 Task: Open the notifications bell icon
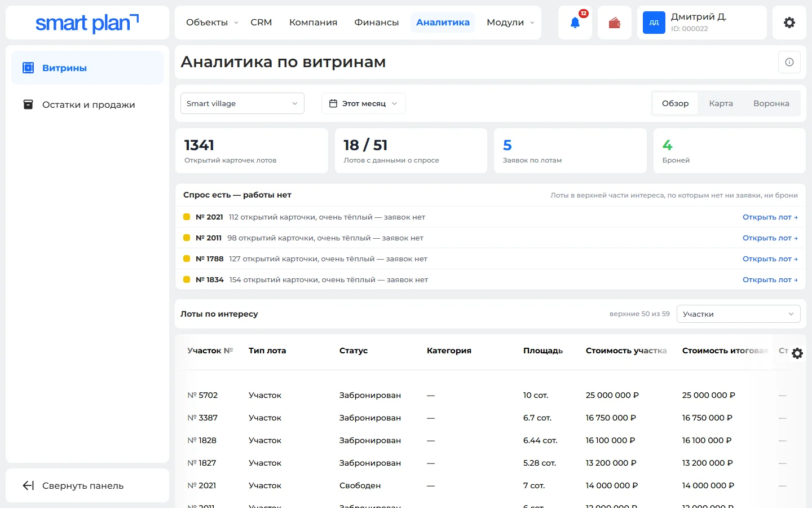click(575, 23)
